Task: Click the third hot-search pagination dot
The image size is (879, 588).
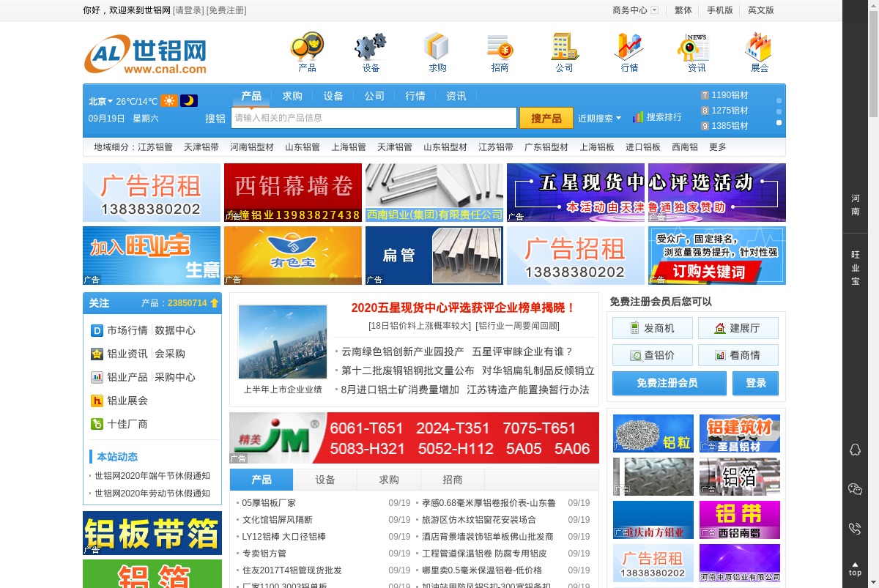Action: (779, 122)
